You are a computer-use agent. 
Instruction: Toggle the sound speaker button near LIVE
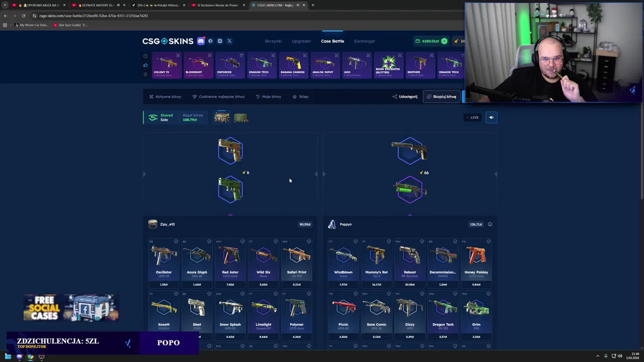pos(492,117)
